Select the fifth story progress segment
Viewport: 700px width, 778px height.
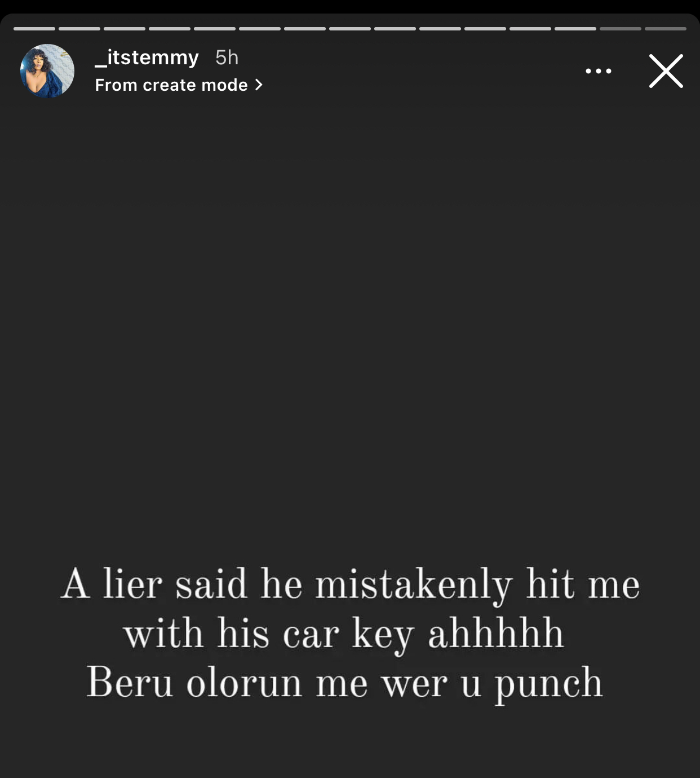click(x=215, y=29)
